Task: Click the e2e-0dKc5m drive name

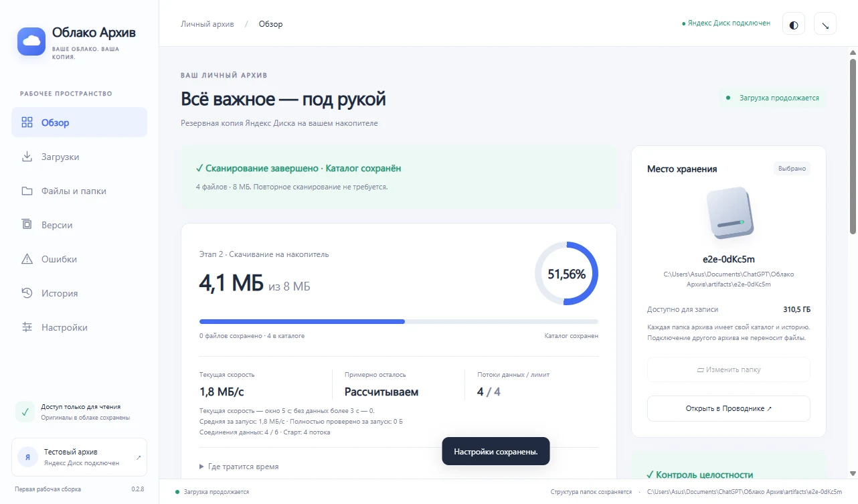Action: click(729, 260)
